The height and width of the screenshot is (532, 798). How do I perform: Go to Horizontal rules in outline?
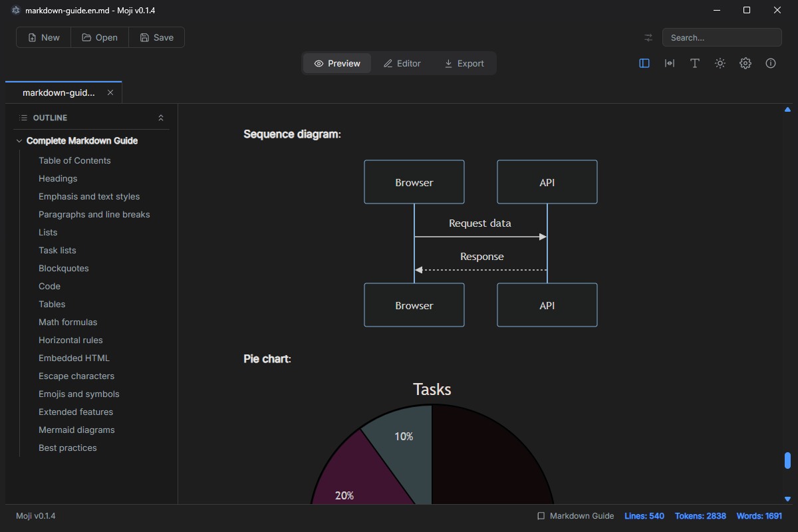pyautogui.click(x=70, y=340)
